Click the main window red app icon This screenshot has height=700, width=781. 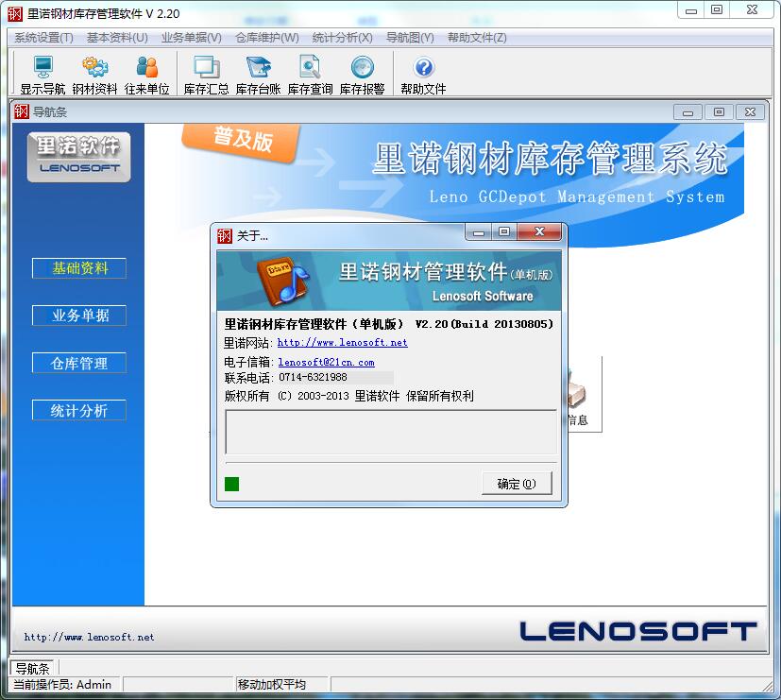(x=15, y=14)
